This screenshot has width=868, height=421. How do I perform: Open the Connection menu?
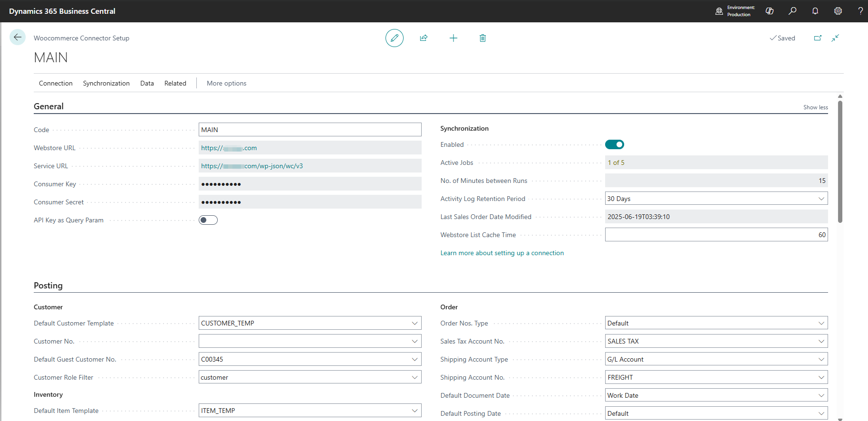(x=56, y=83)
